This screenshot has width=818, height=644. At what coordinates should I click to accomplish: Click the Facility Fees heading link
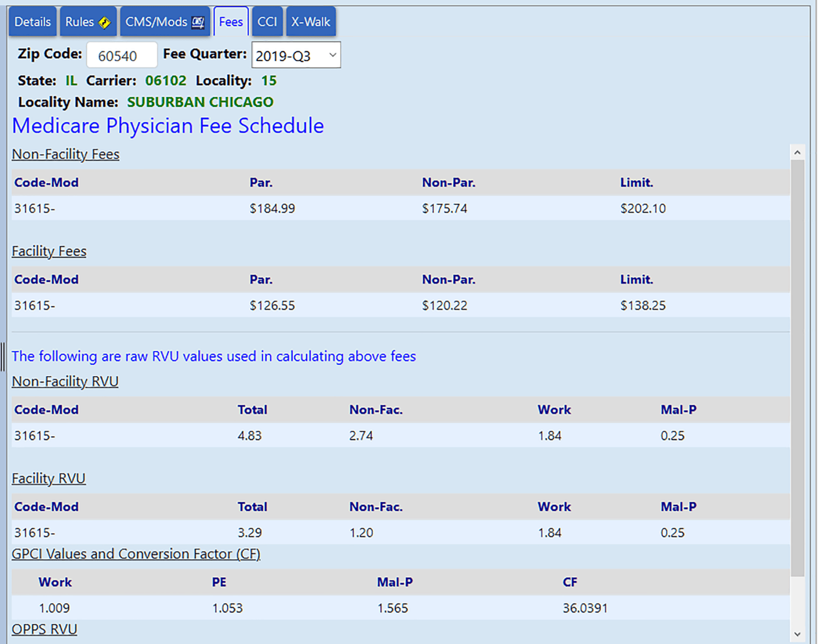[x=48, y=251]
